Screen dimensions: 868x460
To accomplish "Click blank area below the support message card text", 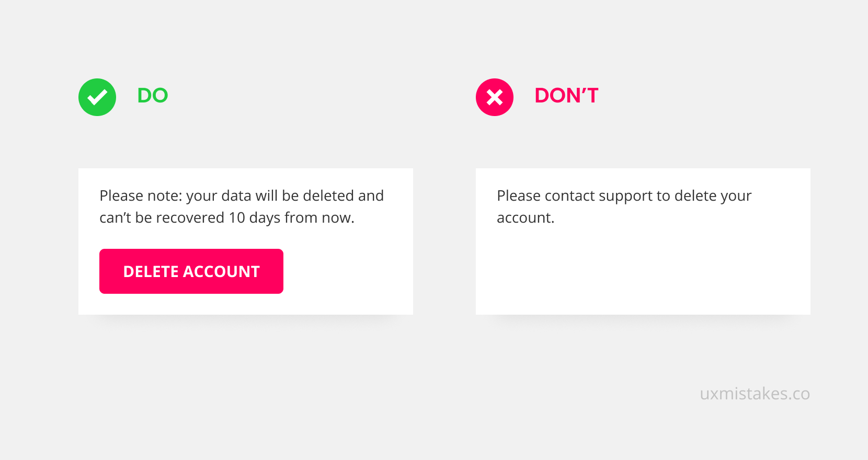I will pos(643,272).
